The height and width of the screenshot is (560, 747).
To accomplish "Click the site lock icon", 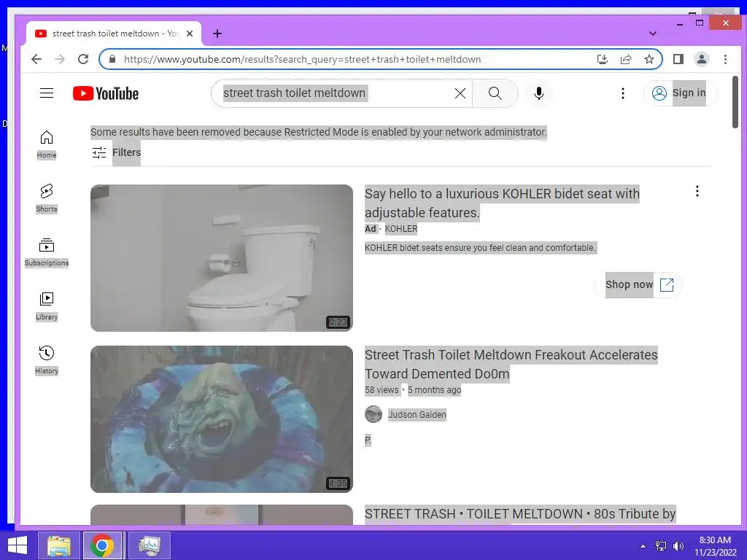I will point(112,59).
